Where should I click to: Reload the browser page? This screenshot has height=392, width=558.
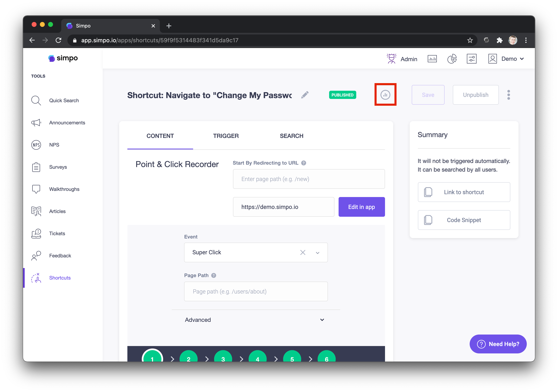[58, 40]
